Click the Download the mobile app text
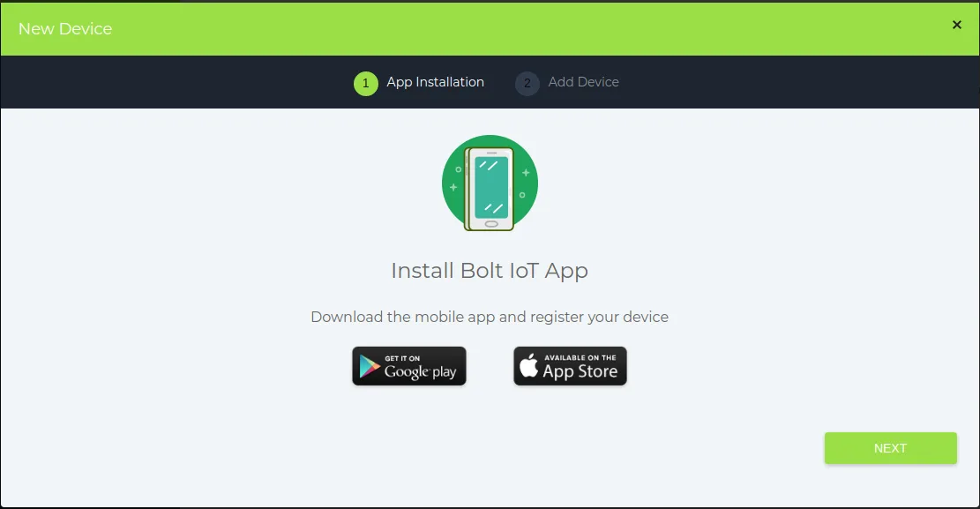The image size is (980, 509). click(490, 317)
